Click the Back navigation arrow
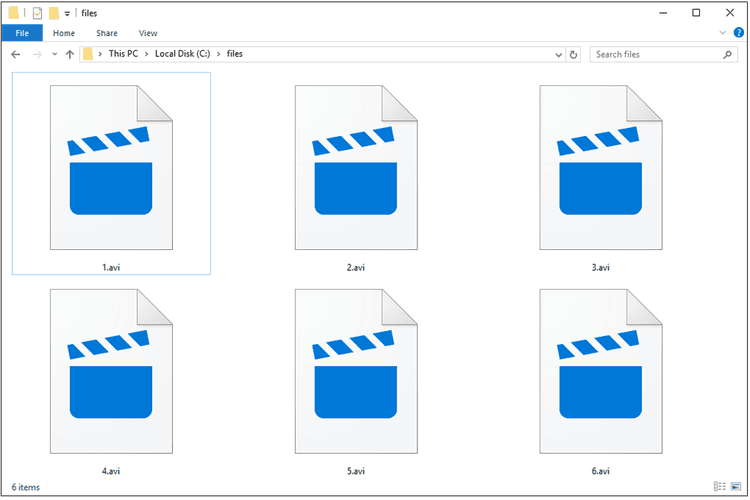This screenshot has height=500, width=750. tap(16, 54)
